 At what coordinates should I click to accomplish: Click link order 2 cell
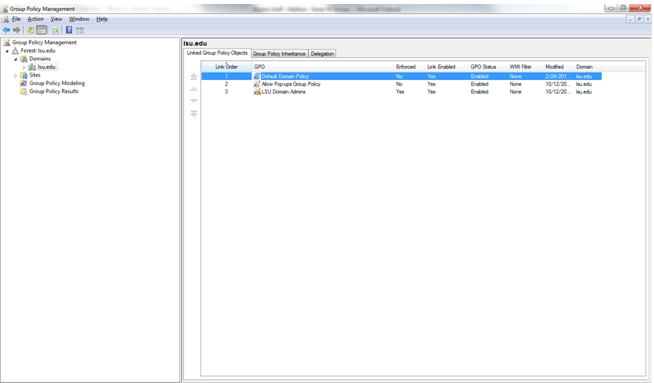[226, 84]
